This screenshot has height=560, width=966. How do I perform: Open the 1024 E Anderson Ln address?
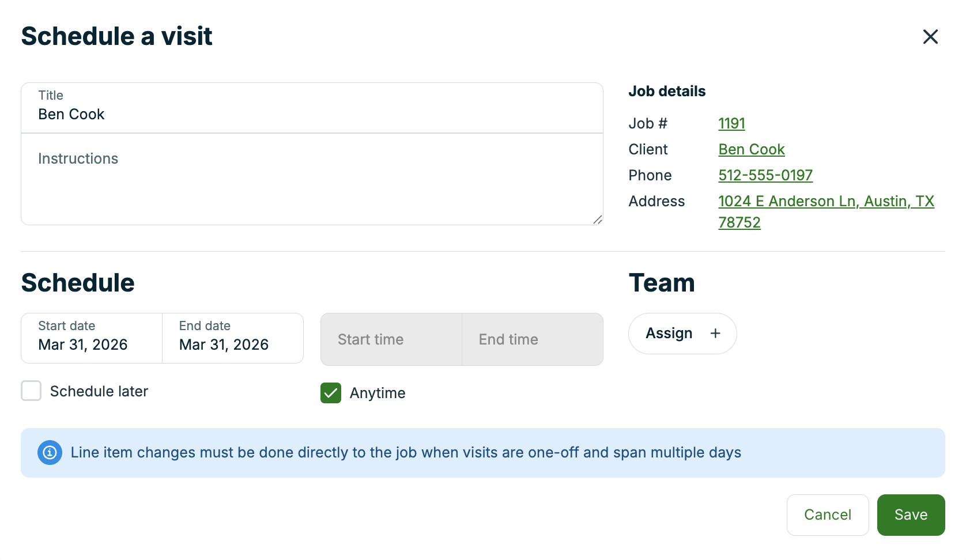coord(825,202)
